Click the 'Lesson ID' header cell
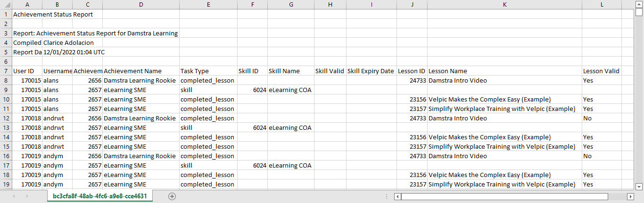The width and height of the screenshot is (644, 203). click(412, 71)
